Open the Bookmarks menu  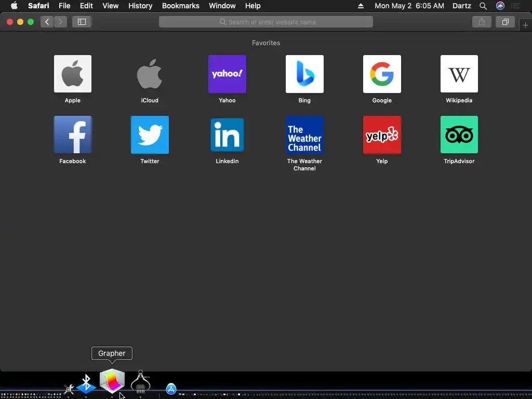(x=180, y=6)
